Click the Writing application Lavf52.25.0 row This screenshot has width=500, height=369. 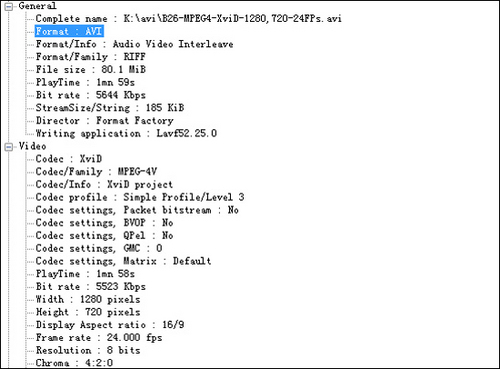coord(126,134)
